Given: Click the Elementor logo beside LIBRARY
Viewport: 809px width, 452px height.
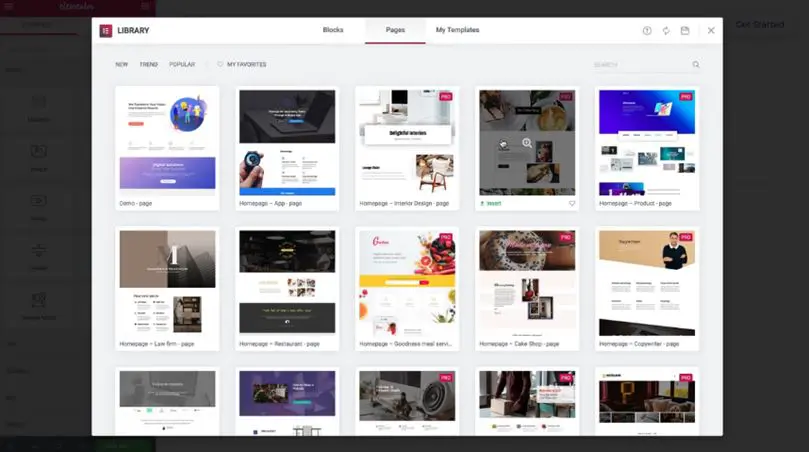Looking at the screenshot, I should tap(106, 30).
